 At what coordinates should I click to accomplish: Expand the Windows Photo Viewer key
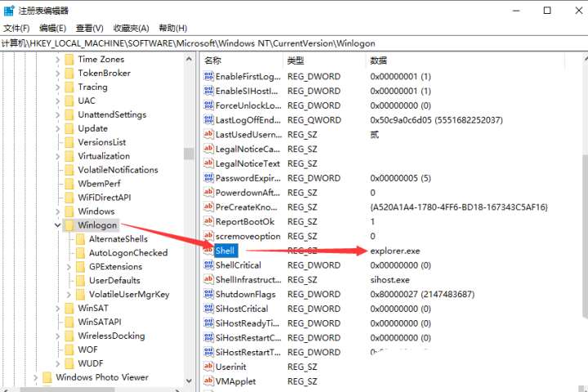(x=36, y=377)
